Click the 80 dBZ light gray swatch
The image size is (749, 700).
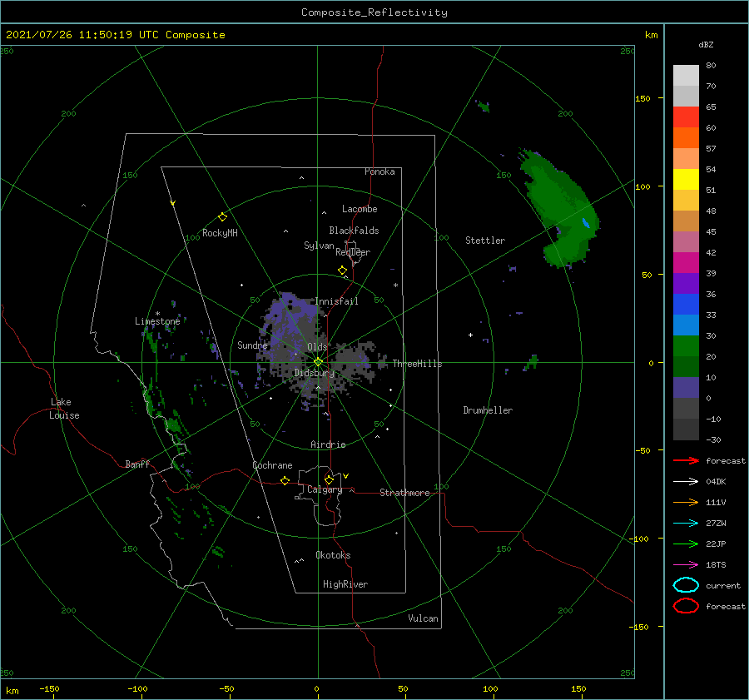click(686, 76)
